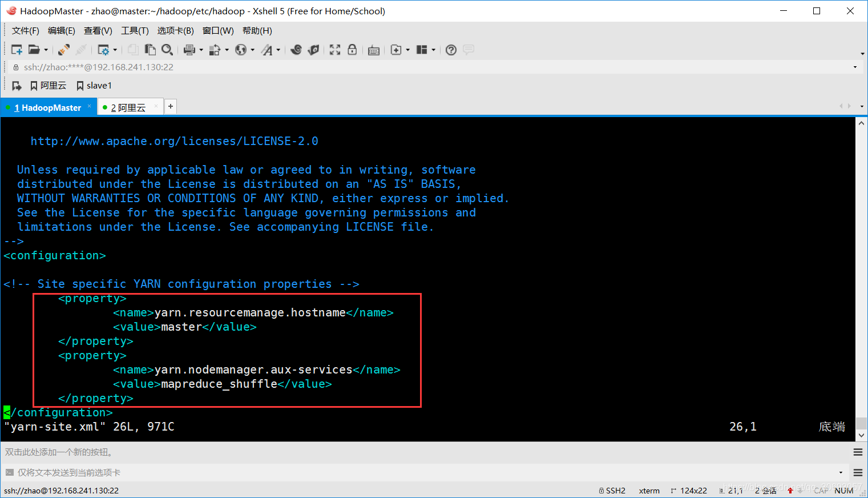Click the terminal scrollbar up arrow
This screenshot has width=868, height=498.
click(x=862, y=123)
